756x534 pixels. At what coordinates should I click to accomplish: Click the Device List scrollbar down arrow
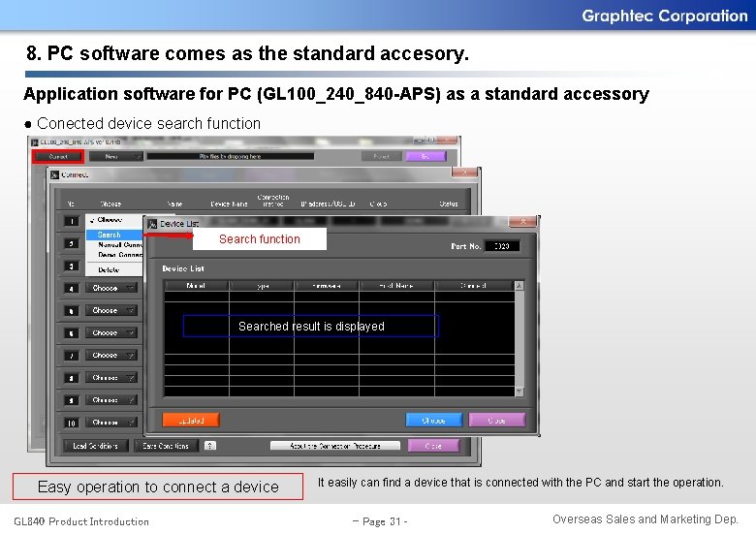pyautogui.click(x=520, y=392)
